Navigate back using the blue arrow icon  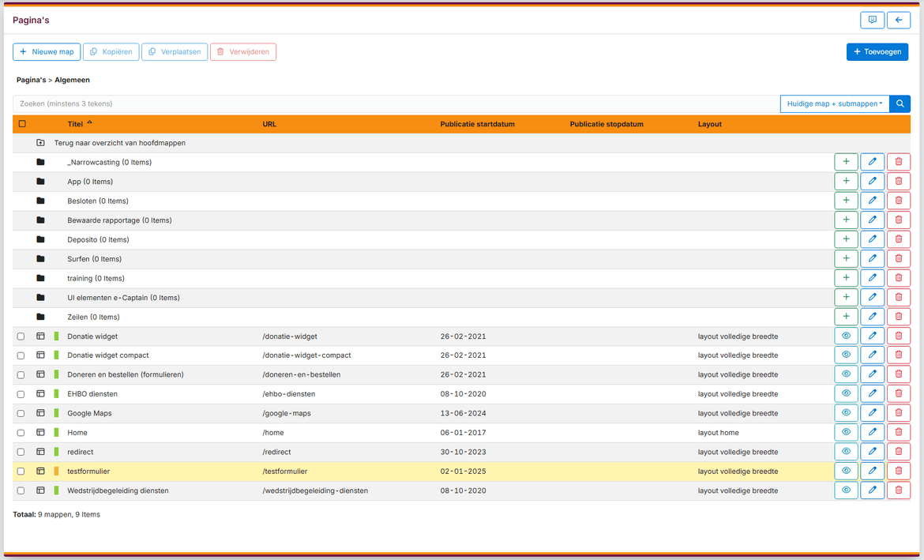click(899, 20)
